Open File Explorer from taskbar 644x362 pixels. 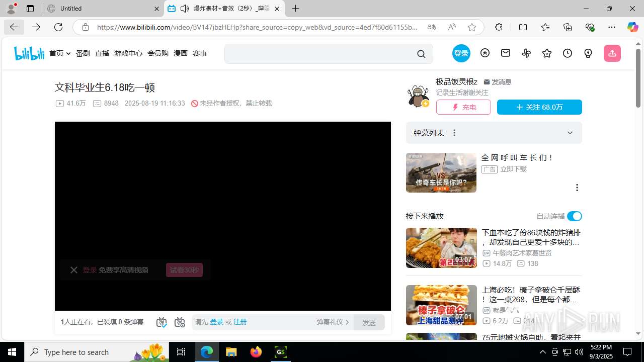tap(231, 352)
